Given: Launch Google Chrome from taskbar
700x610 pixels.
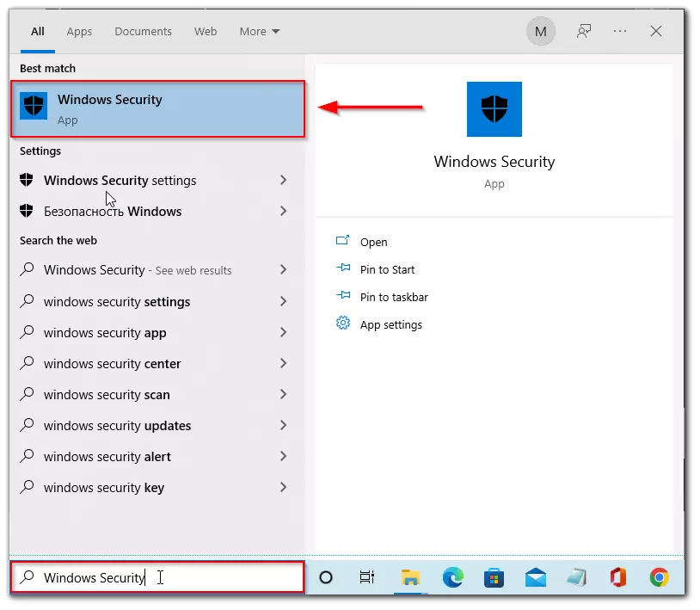Looking at the screenshot, I should (660, 577).
